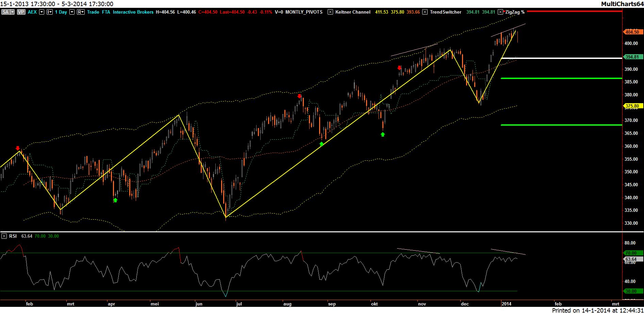Click the Trade label in status line
Screen dimensions: 644x314
click(x=93, y=12)
